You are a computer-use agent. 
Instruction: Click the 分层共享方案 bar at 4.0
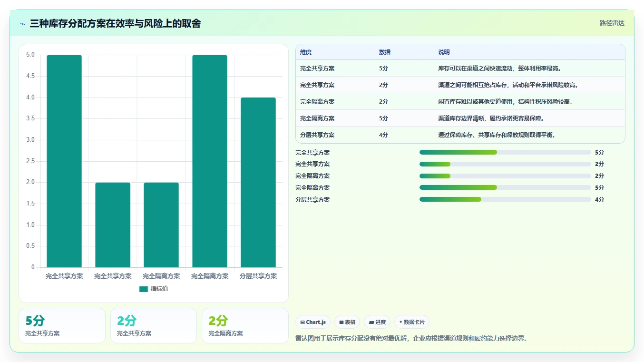[258, 183]
